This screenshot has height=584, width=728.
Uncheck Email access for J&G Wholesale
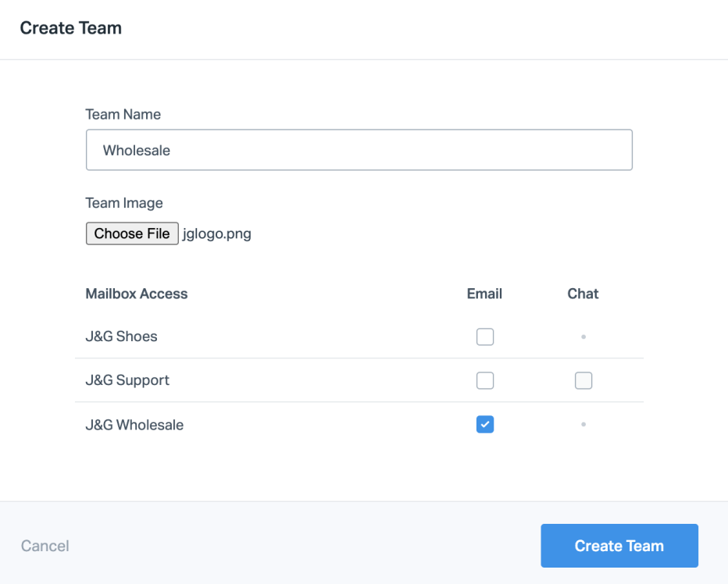[x=485, y=425]
